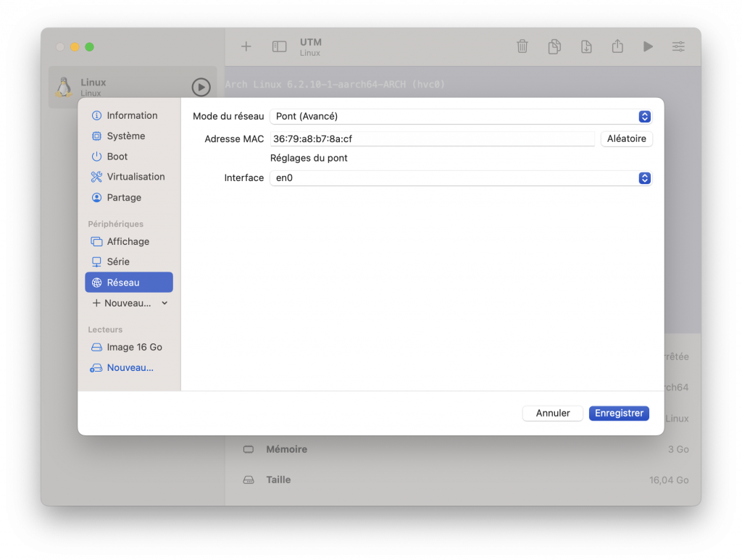742x560 pixels.
Task: Click the Annuler button
Action: click(x=553, y=413)
